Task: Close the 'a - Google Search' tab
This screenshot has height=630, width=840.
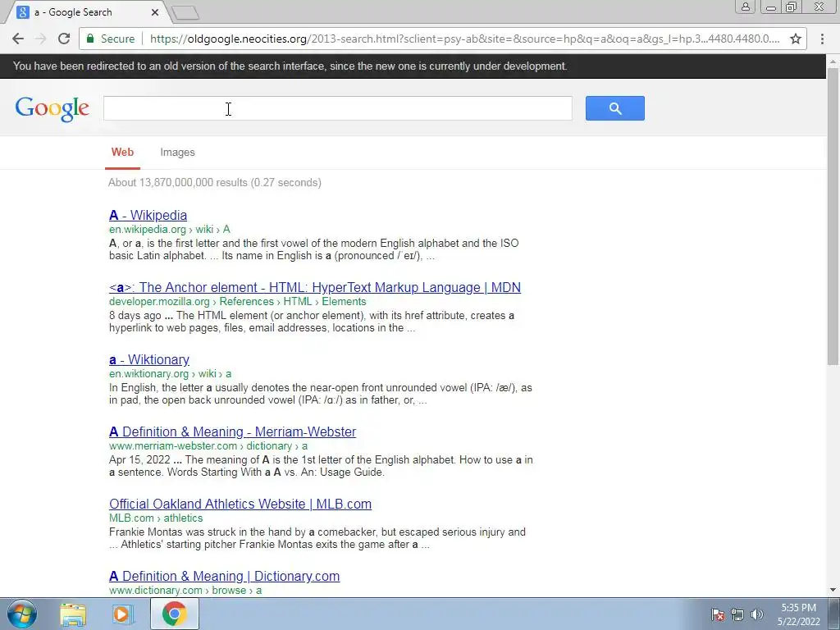Action: click(x=155, y=11)
